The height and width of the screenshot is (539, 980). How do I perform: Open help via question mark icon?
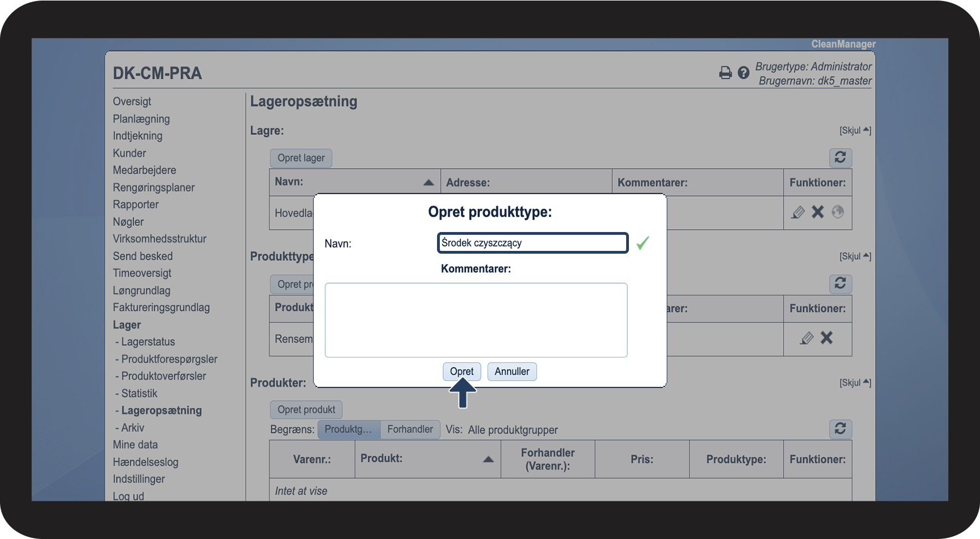743,73
